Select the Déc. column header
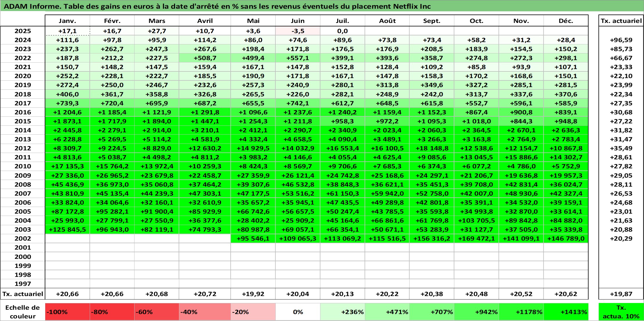The height and width of the screenshot is (321, 644). [566, 21]
